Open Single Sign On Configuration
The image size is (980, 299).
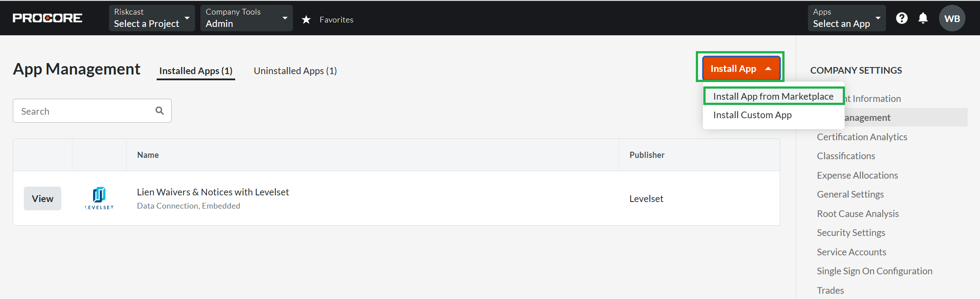[874, 271]
